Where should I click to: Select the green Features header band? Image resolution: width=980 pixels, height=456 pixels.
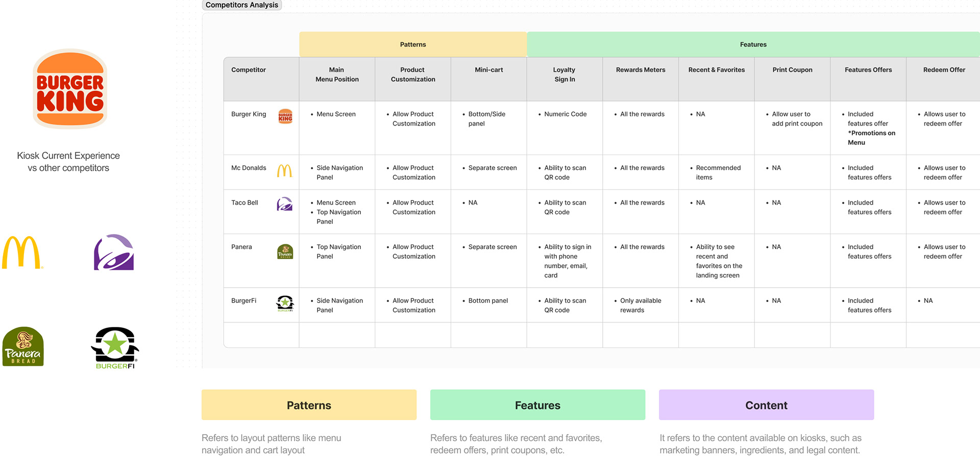(x=753, y=44)
